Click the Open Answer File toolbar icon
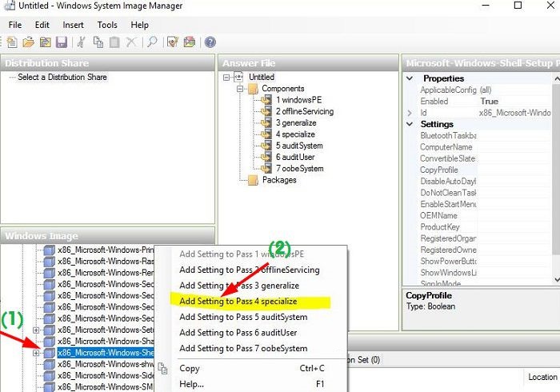This screenshot has height=392, width=560. click(28, 42)
